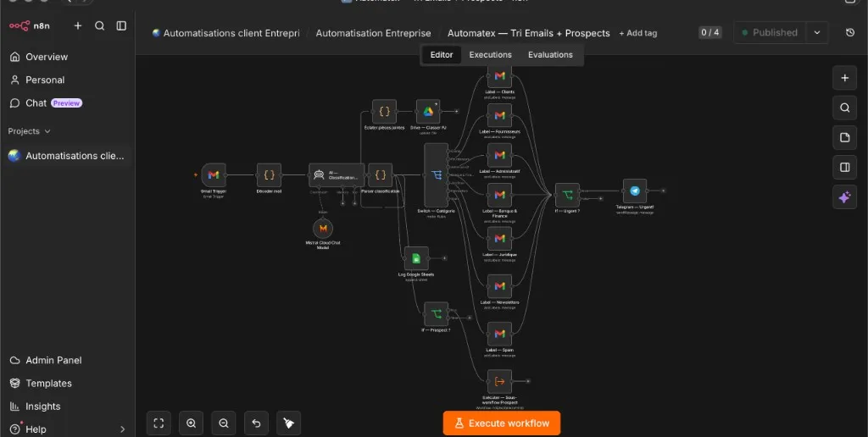Open the Evaluations tab

(x=550, y=55)
